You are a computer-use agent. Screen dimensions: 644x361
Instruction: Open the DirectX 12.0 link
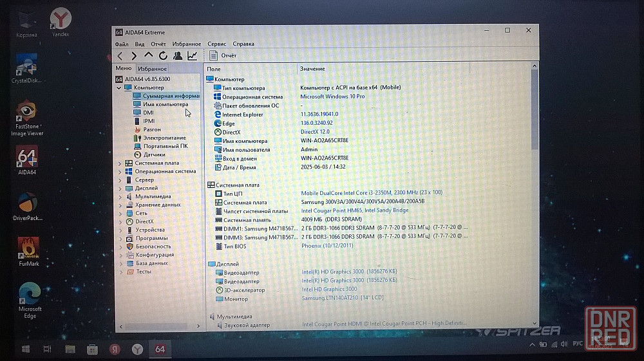click(x=315, y=132)
